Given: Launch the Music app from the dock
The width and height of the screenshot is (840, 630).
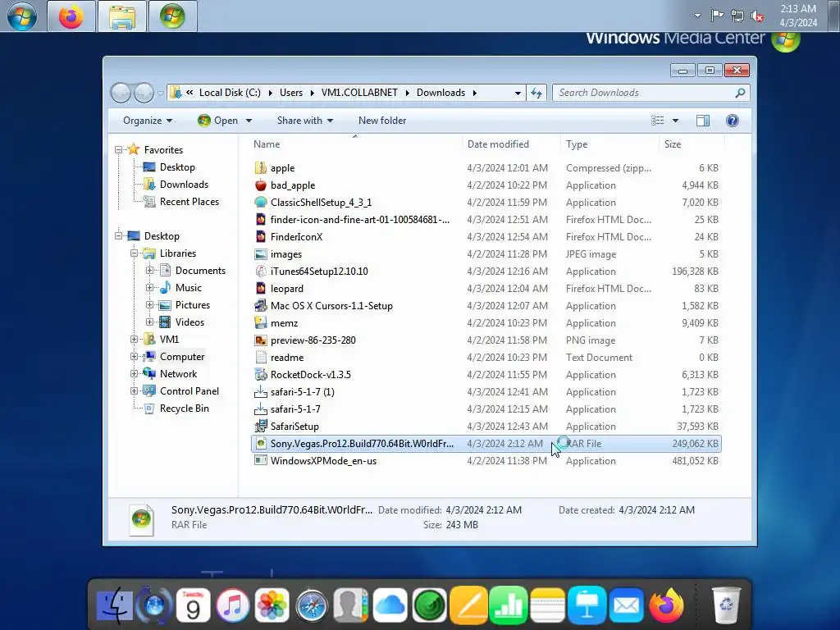Looking at the screenshot, I should (232, 605).
